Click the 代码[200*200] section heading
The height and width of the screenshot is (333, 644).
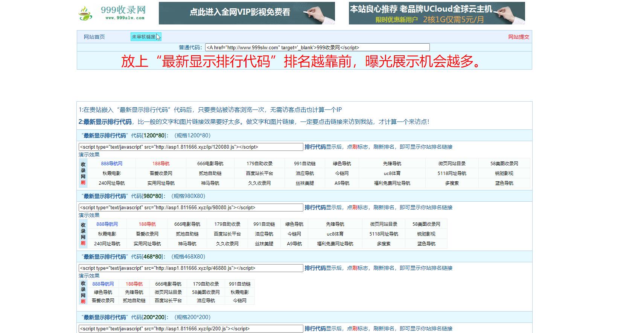click(146, 317)
